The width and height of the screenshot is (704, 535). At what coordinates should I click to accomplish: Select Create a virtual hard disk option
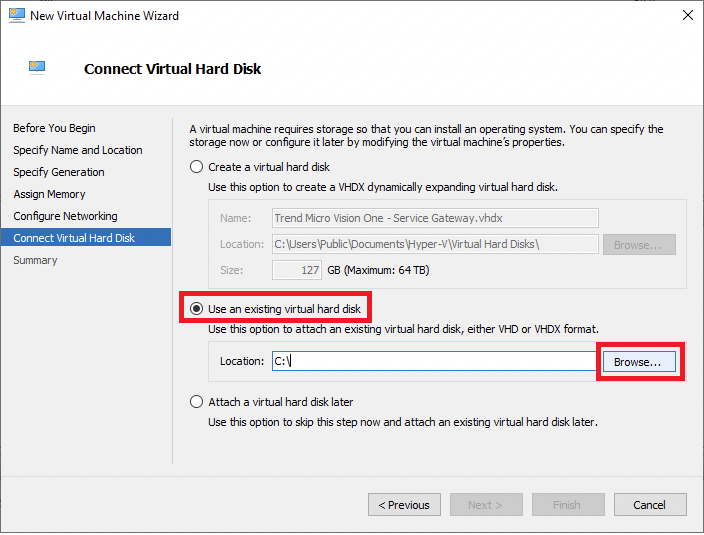(x=197, y=167)
